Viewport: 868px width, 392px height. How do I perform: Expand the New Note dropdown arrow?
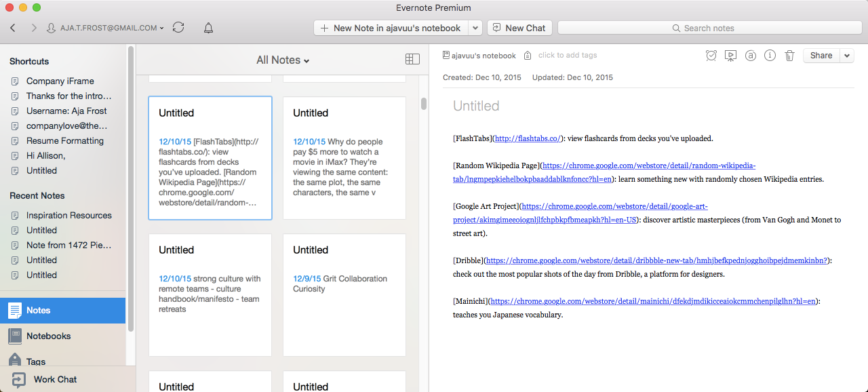pos(475,28)
